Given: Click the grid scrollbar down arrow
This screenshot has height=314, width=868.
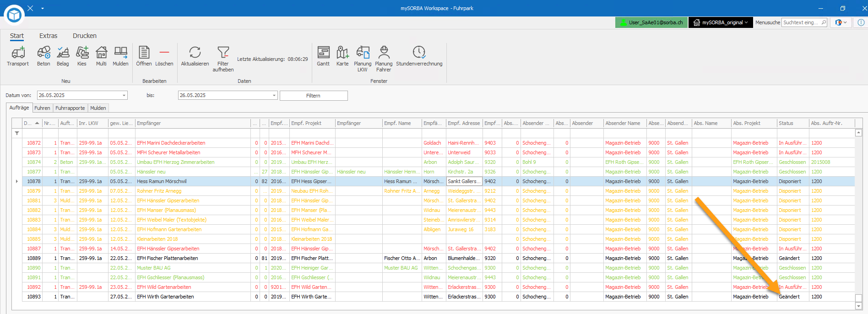Looking at the screenshot, I should [x=859, y=306].
